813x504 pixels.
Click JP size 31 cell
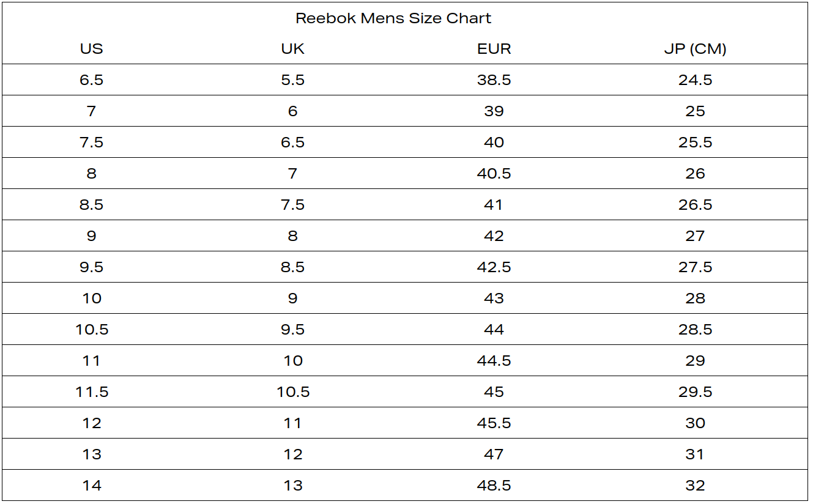click(x=696, y=454)
